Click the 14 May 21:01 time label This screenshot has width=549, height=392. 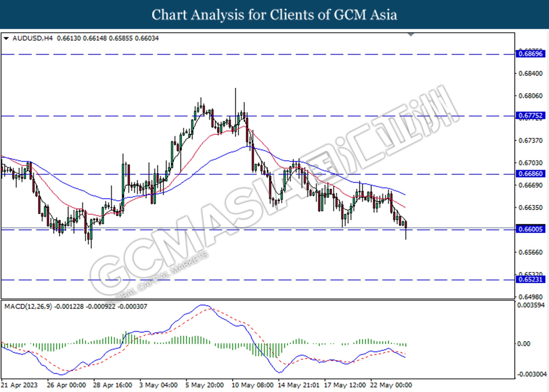coord(299,385)
